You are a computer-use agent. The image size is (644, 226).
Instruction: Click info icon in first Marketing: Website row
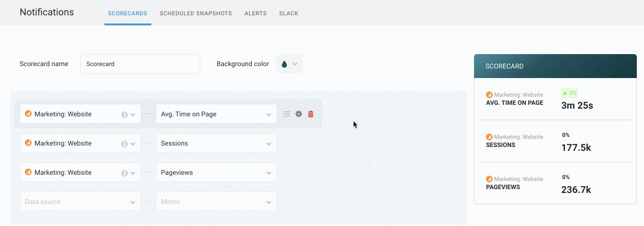click(x=124, y=114)
